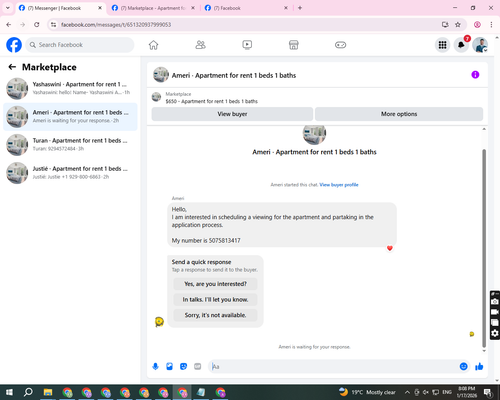This screenshot has width=500, height=400.
Task: Go back using arrow beside Marketplace
Action: point(12,67)
